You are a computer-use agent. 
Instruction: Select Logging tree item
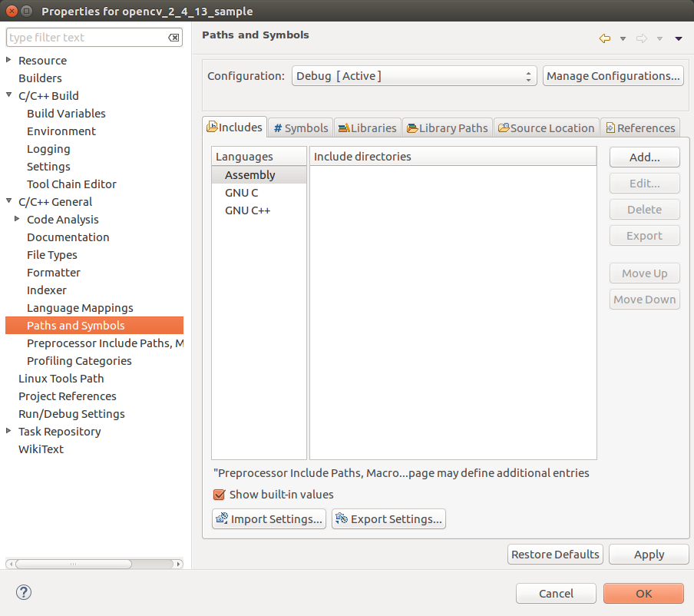point(48,149)
